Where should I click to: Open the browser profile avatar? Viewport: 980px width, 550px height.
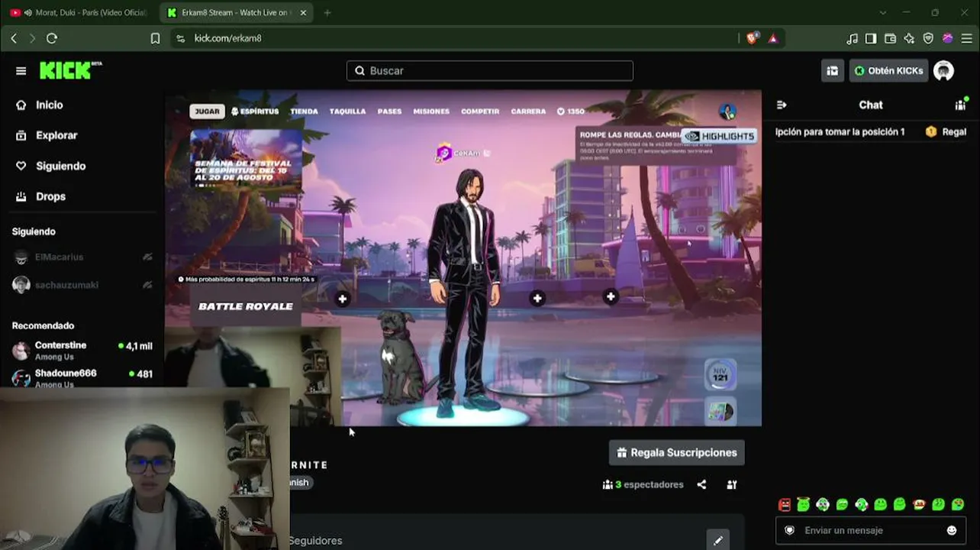click(x=947, y=38)
